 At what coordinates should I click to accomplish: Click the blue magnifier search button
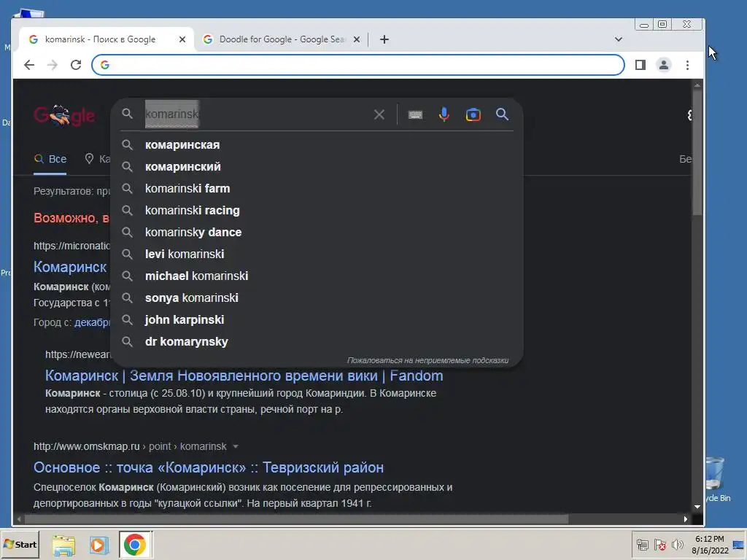502,114
